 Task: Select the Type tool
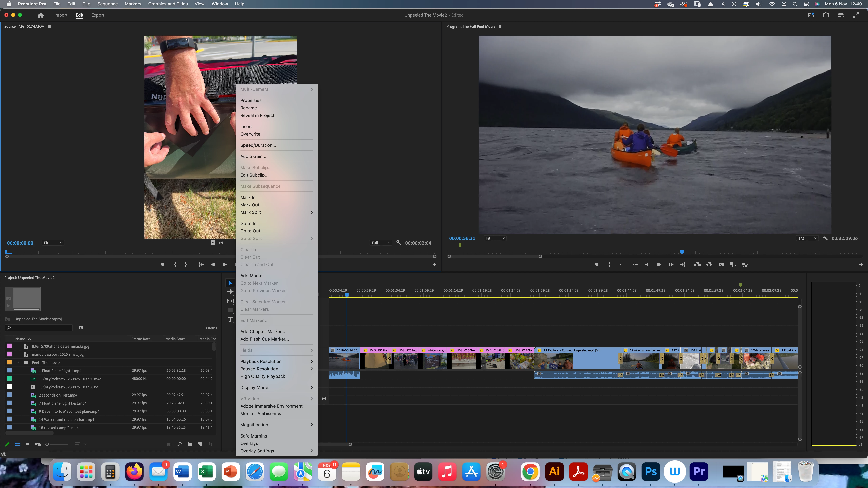click(x=230, y=319)
